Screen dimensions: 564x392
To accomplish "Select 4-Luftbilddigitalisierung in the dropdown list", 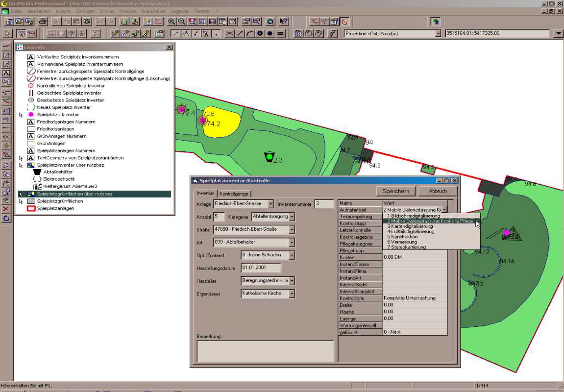I will coord(411,232).
